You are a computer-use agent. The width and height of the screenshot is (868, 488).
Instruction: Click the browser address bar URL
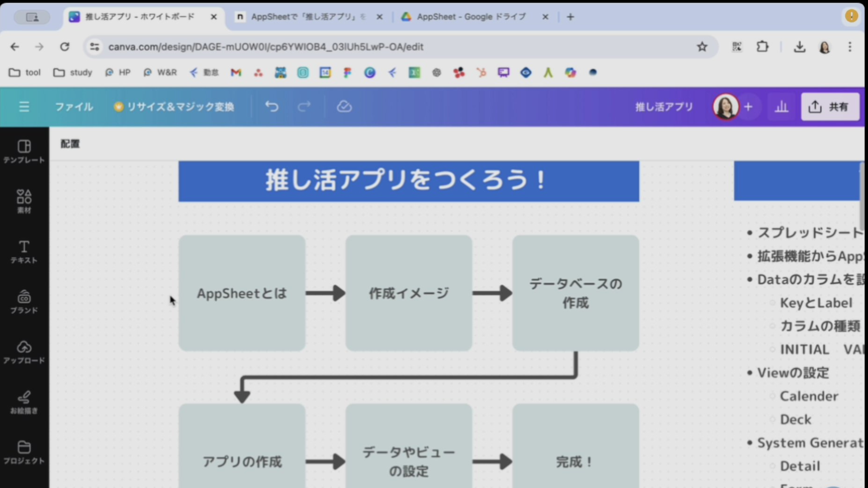pos(266,47)
